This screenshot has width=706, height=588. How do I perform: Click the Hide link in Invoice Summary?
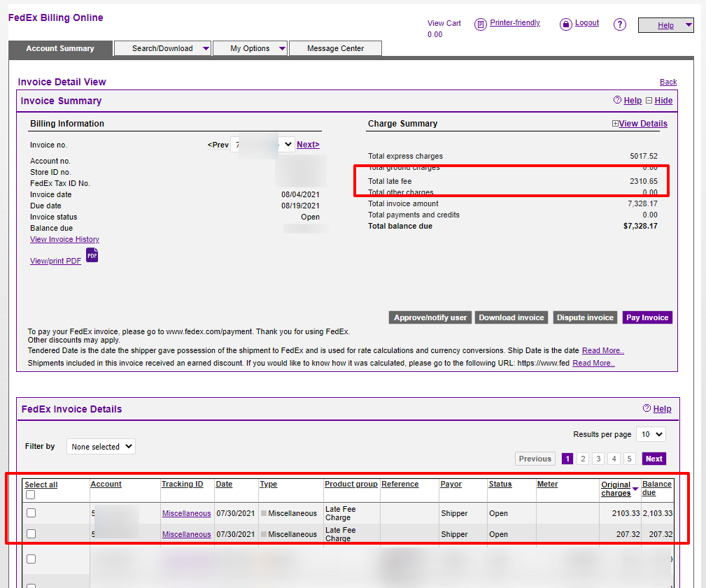[x=663, y=100]
